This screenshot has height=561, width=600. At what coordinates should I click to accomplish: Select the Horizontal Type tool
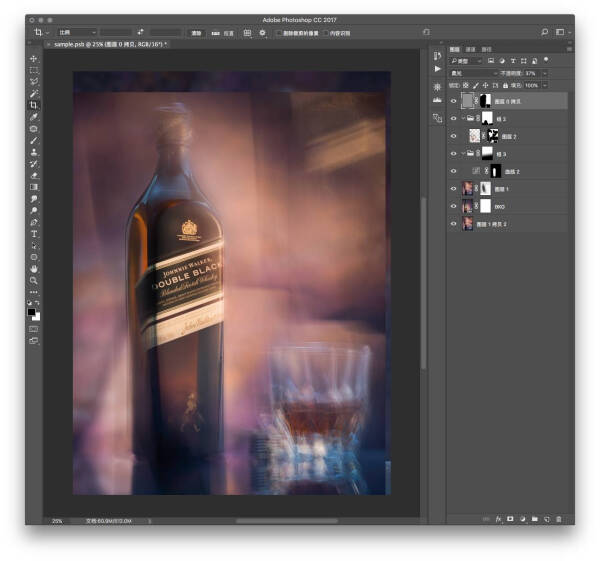tap(34, 234)
